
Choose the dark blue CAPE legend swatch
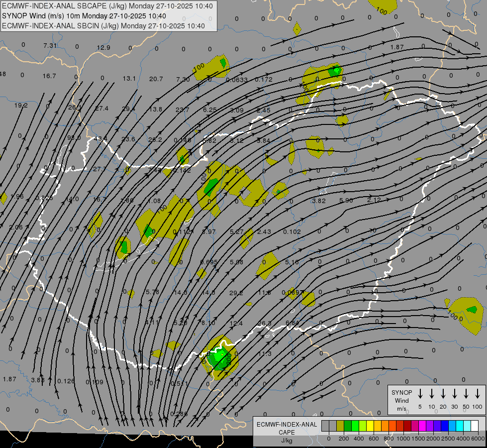tap(445, 426)
